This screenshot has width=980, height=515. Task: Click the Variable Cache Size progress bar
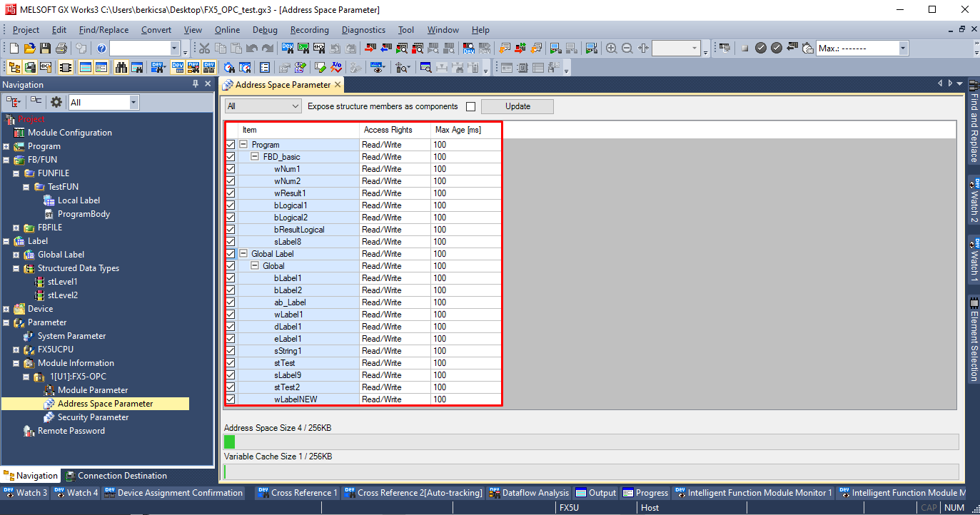(x=591, y=471)
